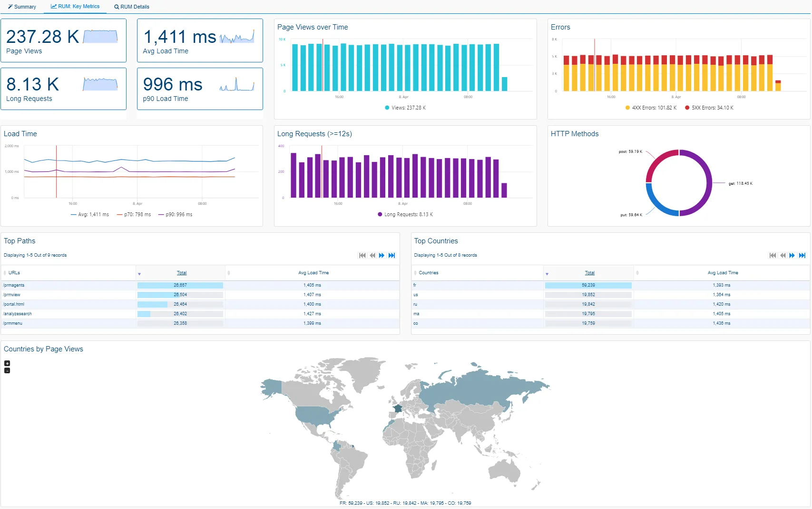The height and width of the screenshot is (509, 812).
Task: Toggle the Views series in Page Views legend
Action: [x=405, y=108]
